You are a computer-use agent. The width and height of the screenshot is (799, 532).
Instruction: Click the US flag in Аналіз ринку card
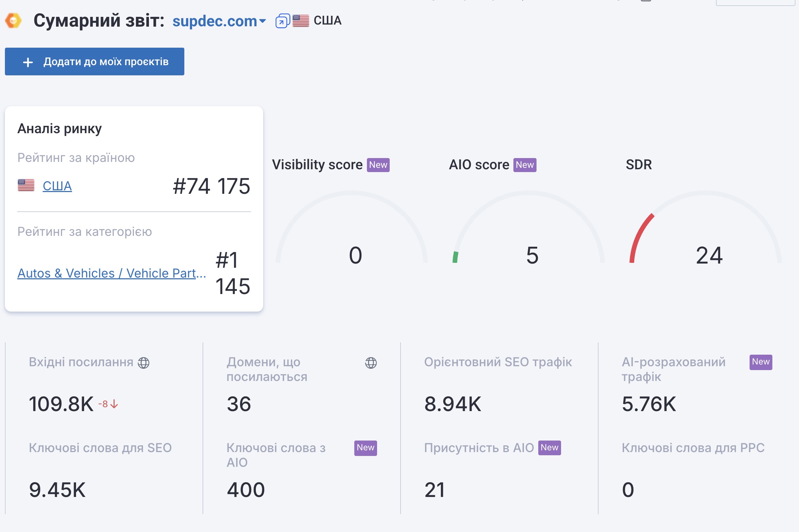click(x=26, y=185)
